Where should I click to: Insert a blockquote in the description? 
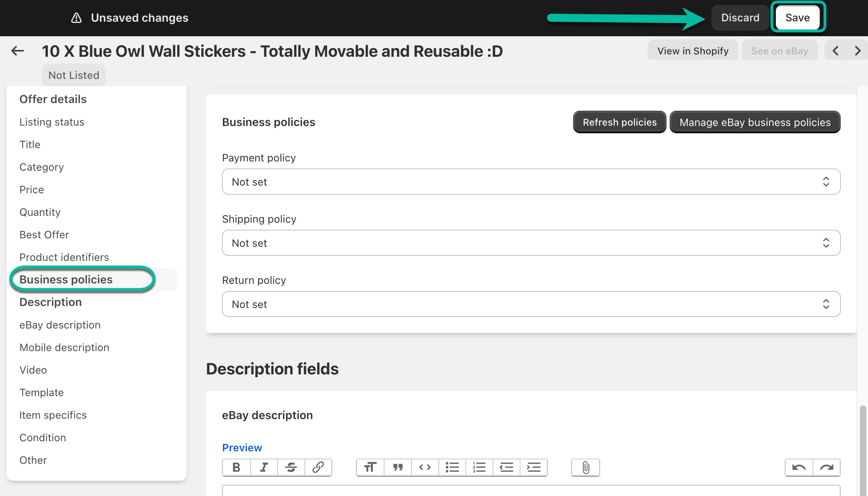[x=397, y=467]
